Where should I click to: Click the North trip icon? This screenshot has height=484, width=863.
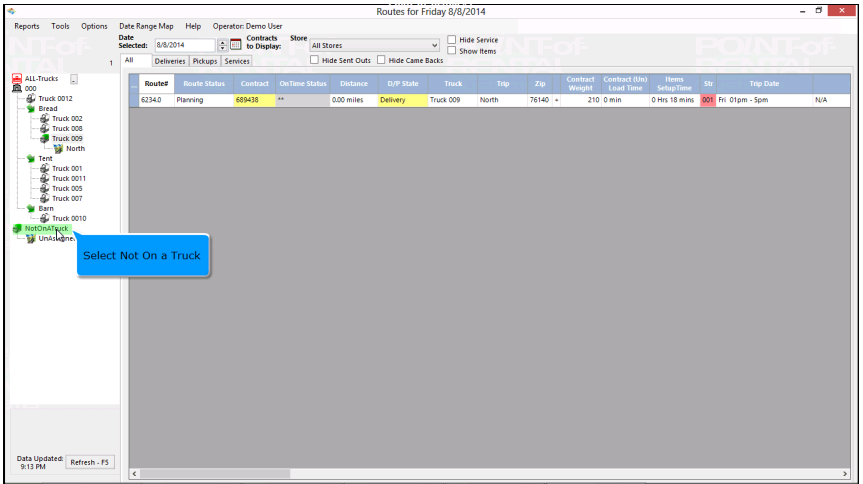(58, 149)
